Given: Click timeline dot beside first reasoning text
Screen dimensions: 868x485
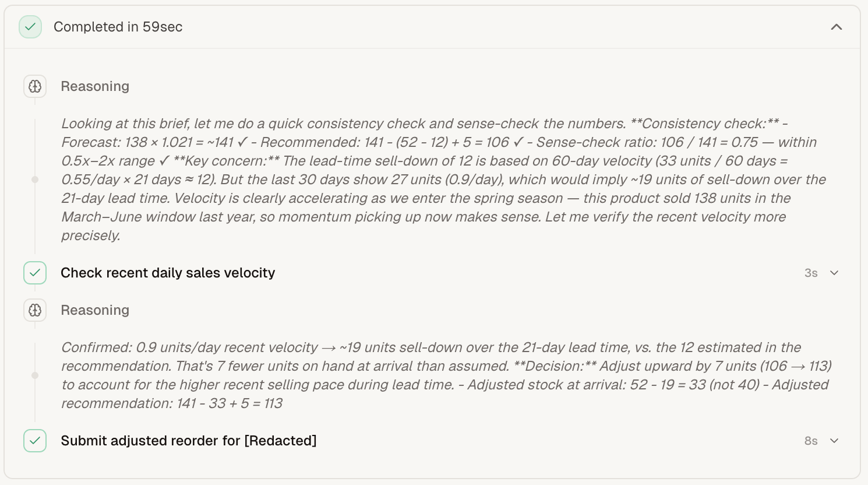Looking at the screenshot, I should click(x=35, y=180).
